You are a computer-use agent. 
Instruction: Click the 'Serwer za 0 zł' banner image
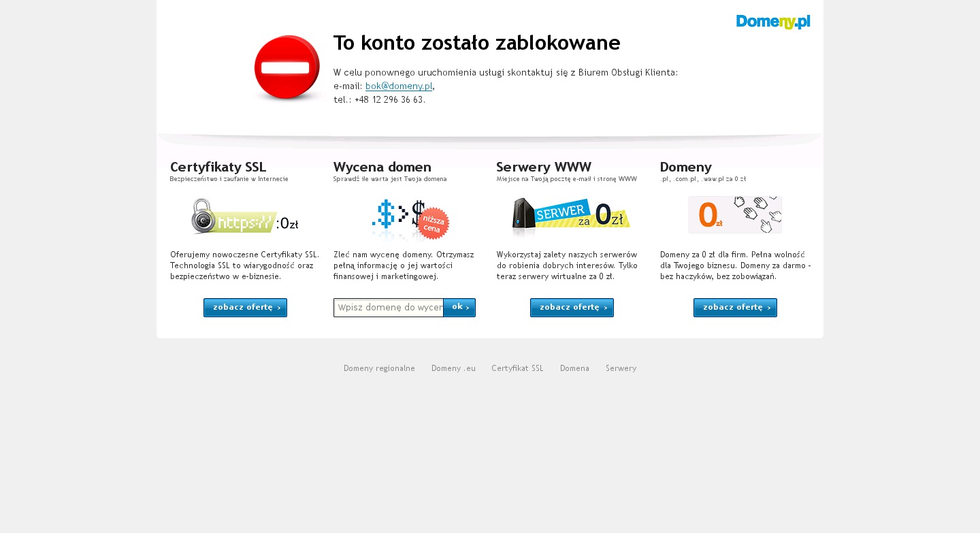(x=570, y=216)
